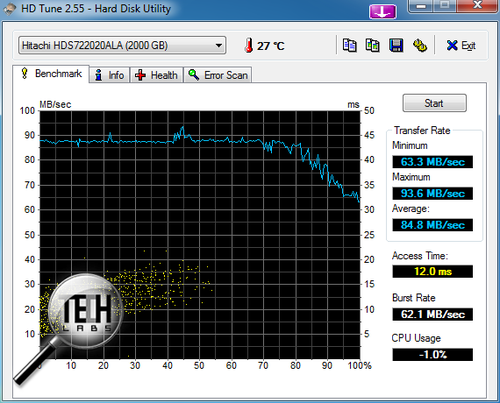Screen dimensions: 500x403
Task: Switch to the Info tab
Action: pyautogui.click(x=109, y=75)
